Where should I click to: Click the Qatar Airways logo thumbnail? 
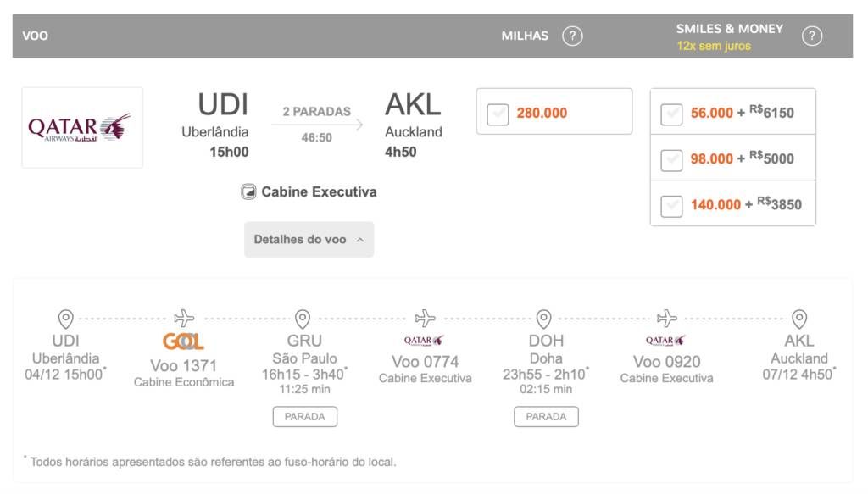tap(82, 128)
